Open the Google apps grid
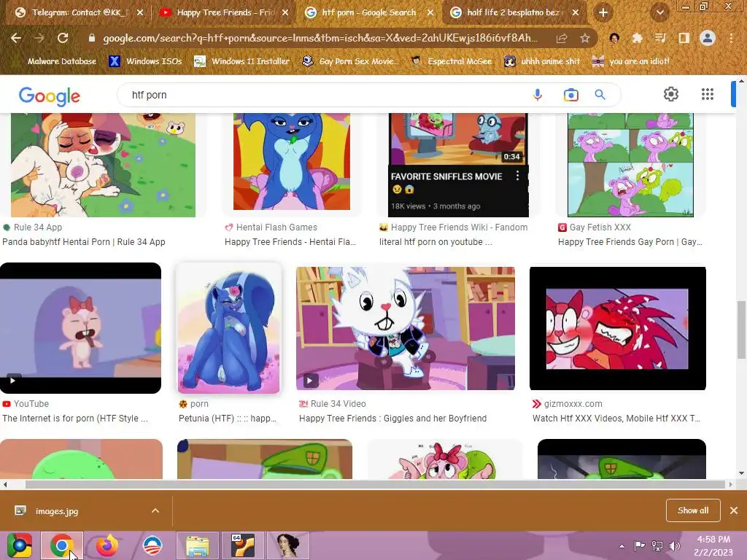Image resolution: width=747 pixels, height=560 pixels. point(708,94)
